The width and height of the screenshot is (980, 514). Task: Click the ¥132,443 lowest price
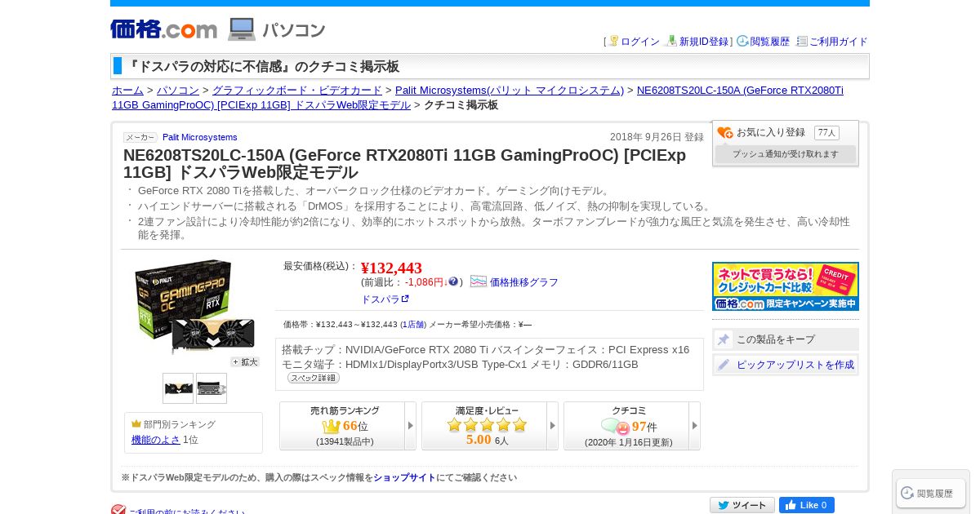coord(391,268)
